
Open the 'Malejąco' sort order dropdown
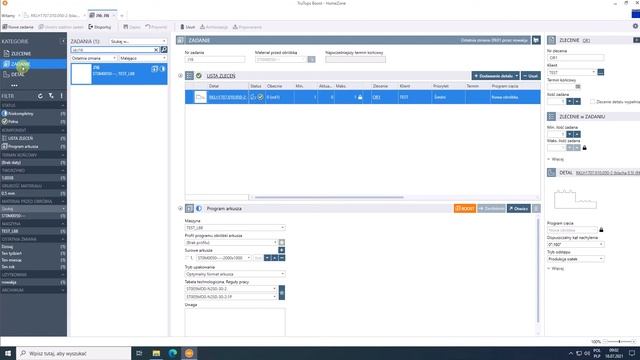click(x=143, y=58)
